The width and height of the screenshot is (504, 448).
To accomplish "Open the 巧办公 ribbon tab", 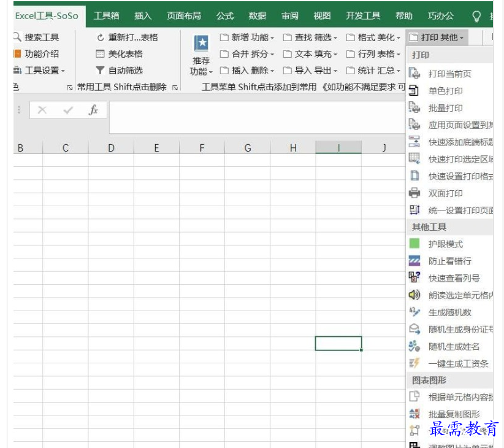I will [441, 16].
